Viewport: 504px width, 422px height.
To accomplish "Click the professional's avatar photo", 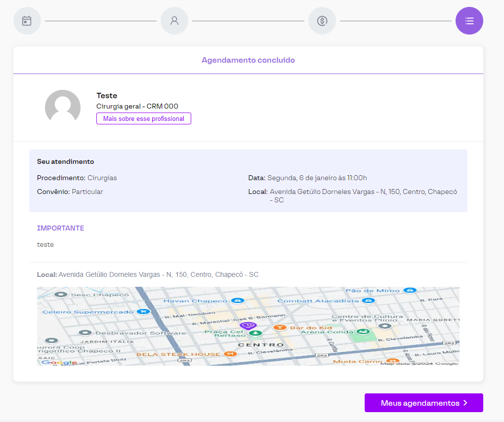I will pyautogui.click(x=63, y=107).
